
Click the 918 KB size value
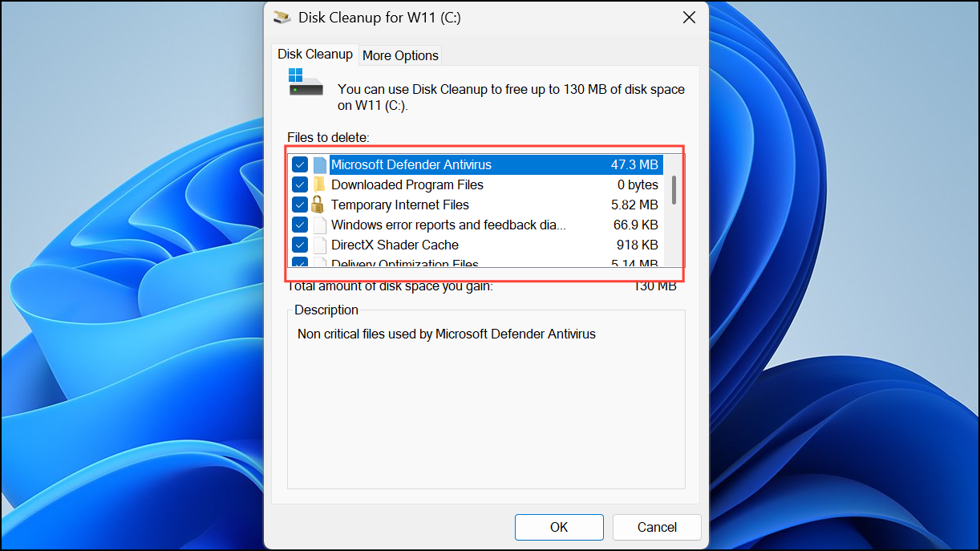coord(638,245)
